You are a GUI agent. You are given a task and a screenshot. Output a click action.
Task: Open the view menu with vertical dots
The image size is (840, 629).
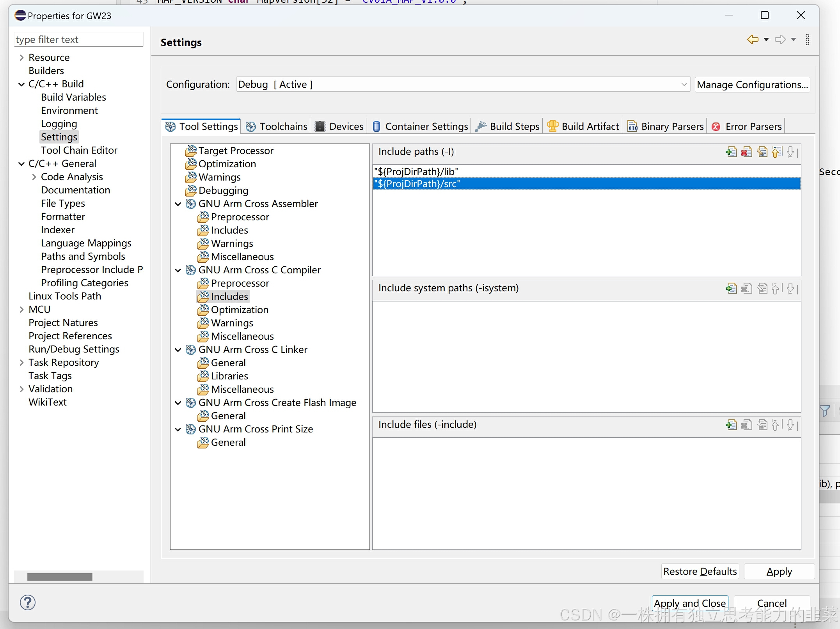coord(807,39)
